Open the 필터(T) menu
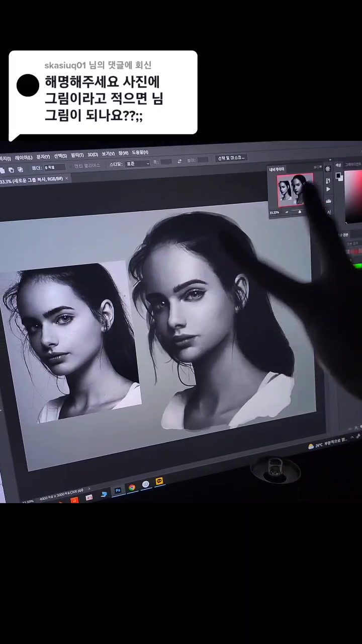362x644 pixels. click(x=77, y=155)
